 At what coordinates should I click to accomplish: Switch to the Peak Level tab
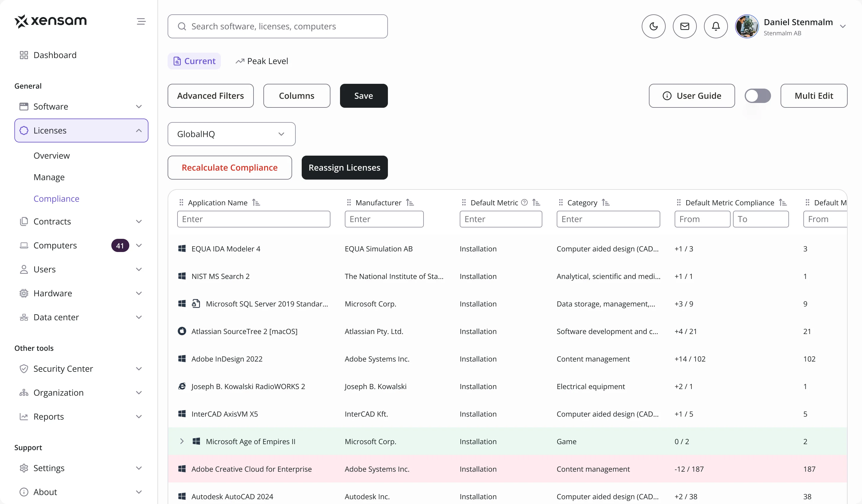point(262,61)
